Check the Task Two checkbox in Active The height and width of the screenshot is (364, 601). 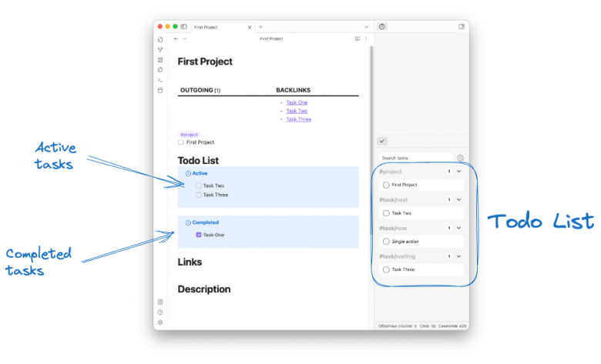click(x=199, y=185)
